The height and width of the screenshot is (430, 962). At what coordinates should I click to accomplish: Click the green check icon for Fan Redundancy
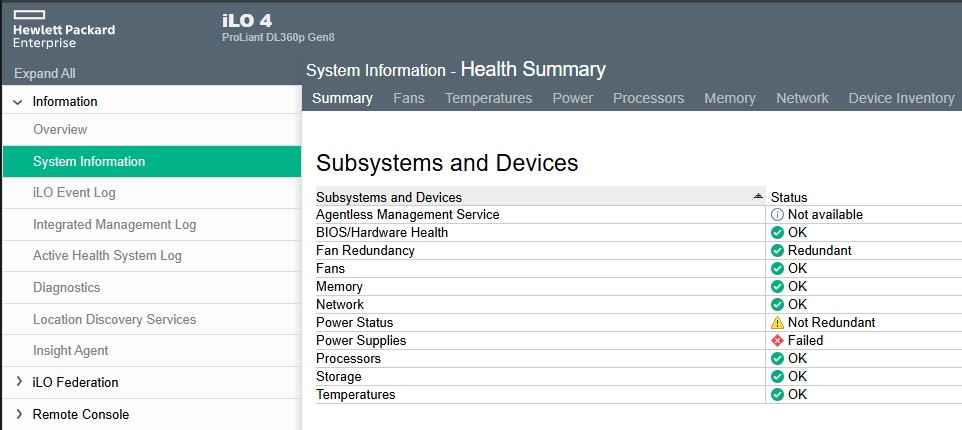(x=777, y=250)
